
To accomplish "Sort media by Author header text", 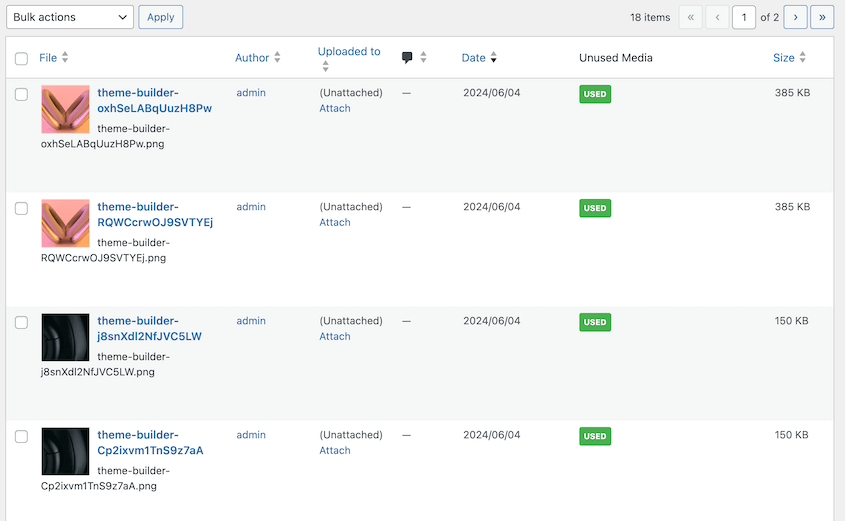I will pyautogui.click(x=252, y=58).
